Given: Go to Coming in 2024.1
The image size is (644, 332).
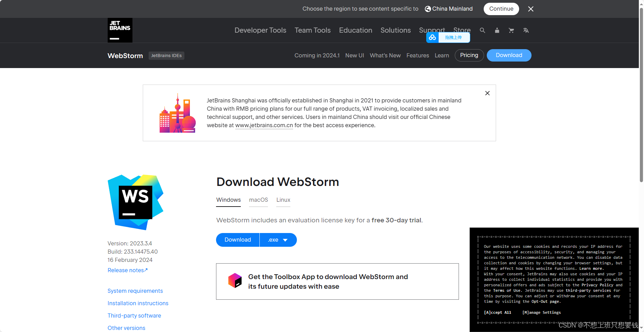Looking at the screenshot, I should tap(317, 55).
